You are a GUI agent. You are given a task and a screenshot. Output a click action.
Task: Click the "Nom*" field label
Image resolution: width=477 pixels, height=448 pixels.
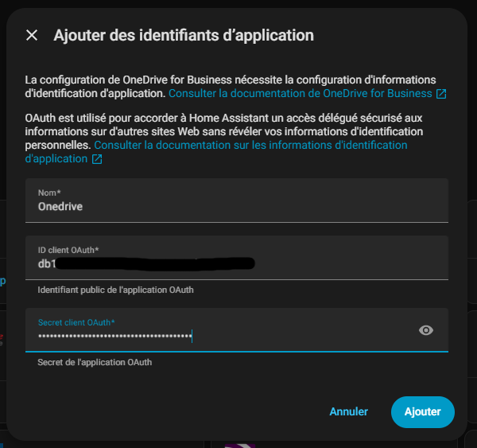pyautogui.click(x=49, y=193)
